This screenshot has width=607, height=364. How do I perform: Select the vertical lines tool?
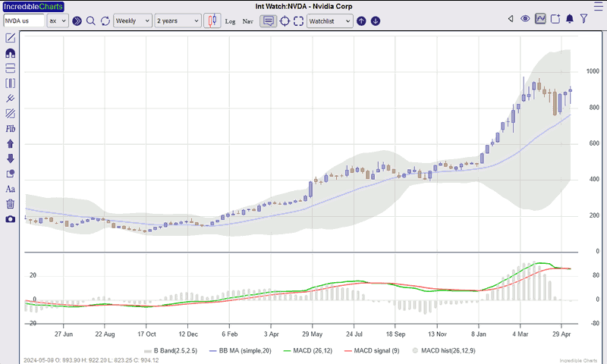[x=11, y=83]
